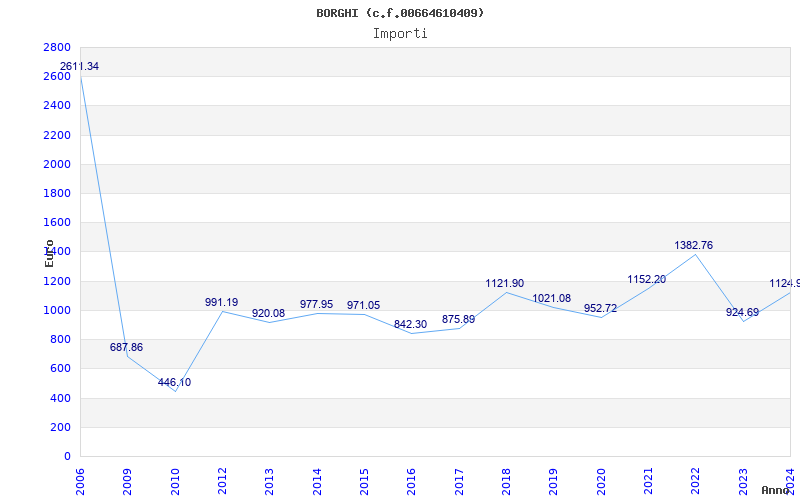
Task: Click the 875.89 data label
Action: pos(458,319)
